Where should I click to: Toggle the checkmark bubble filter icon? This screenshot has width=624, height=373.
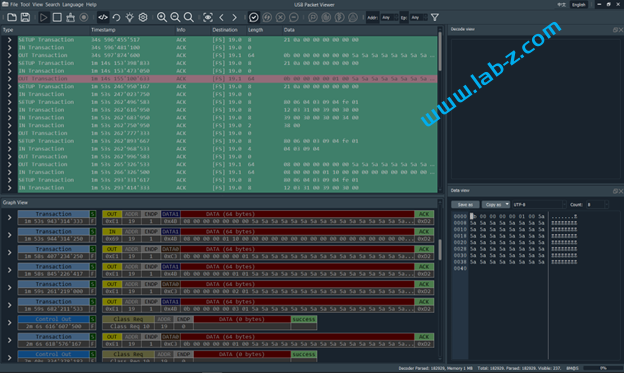click(254, 18)
